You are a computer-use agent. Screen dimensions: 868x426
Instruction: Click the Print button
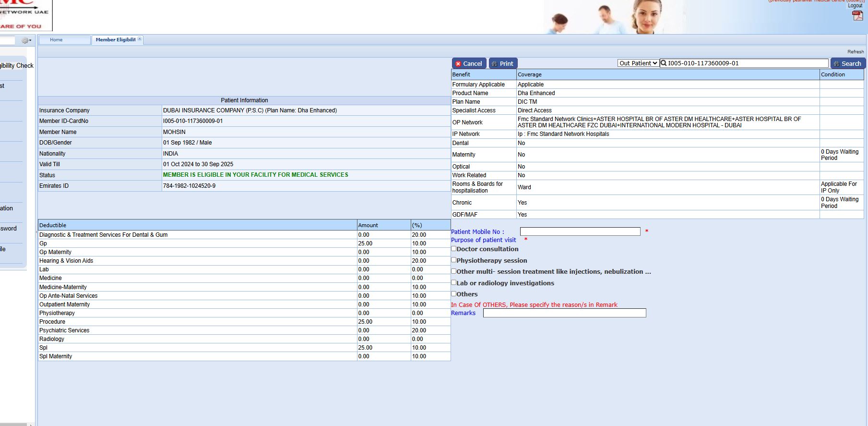pyautogui.click(x=502, y=63)
